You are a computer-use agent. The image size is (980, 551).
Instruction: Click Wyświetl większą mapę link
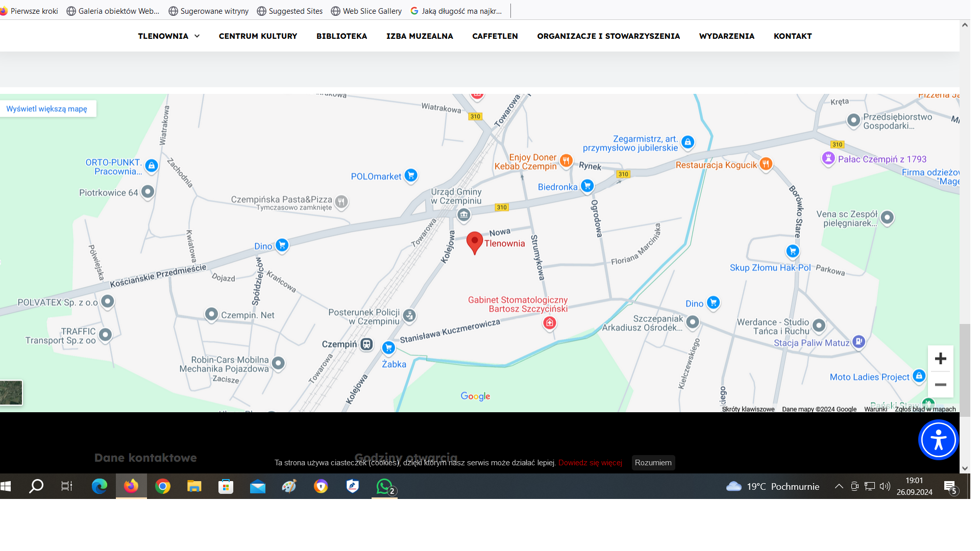click(46, 109)
